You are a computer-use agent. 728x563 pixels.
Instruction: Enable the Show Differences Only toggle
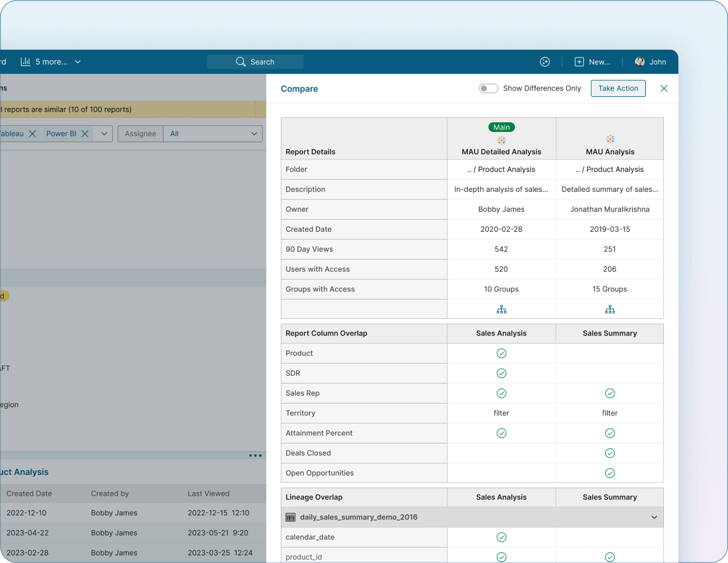pyautogui.click(x=488, y=88)
